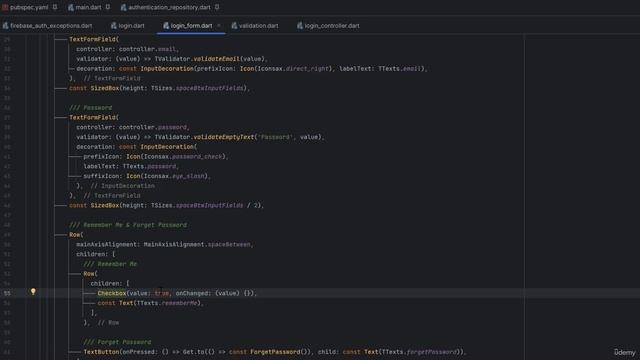Screen dimensions: 640x360
Task: Switch to the login.dart tab
Action: (x=131, y=26)
